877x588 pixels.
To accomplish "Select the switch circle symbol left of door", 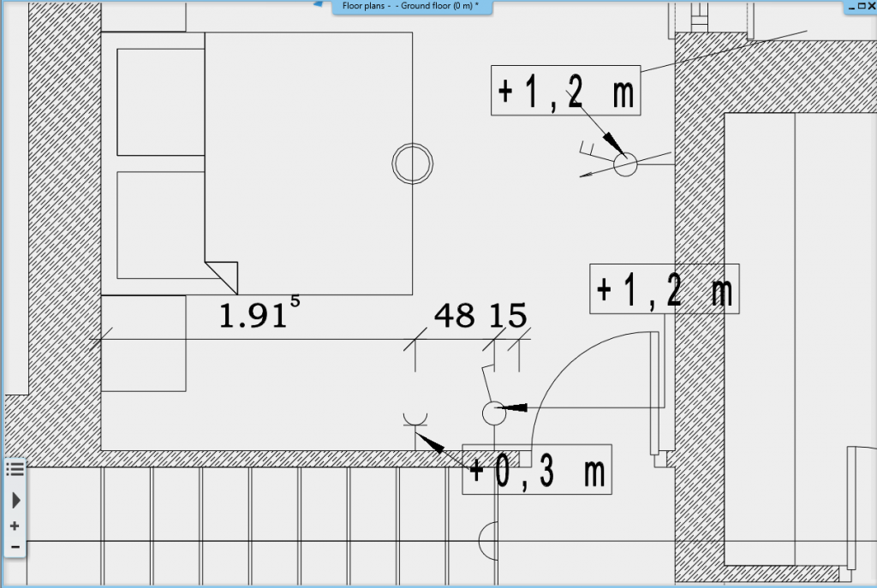I will coord(494,413).
